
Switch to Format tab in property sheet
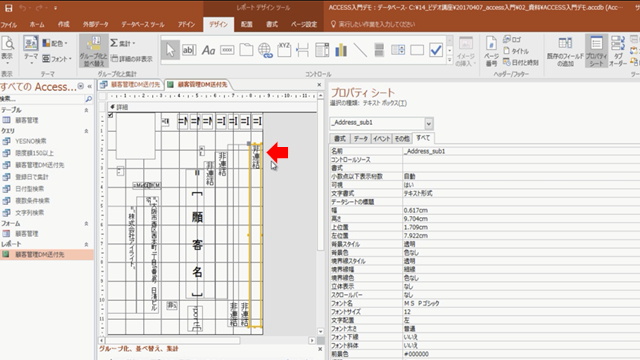340,138
